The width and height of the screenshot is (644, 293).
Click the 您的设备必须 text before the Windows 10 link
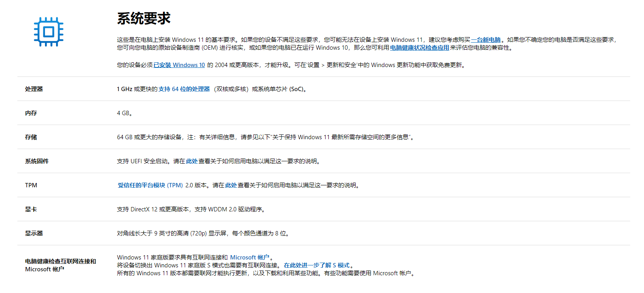[x=135, y=65]
